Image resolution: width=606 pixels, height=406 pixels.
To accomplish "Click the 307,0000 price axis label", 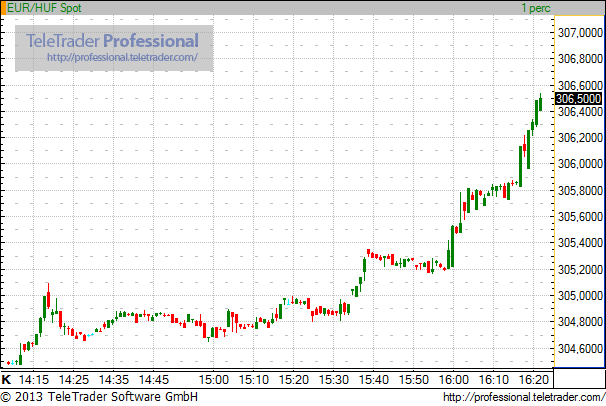I will coord(580,33).
